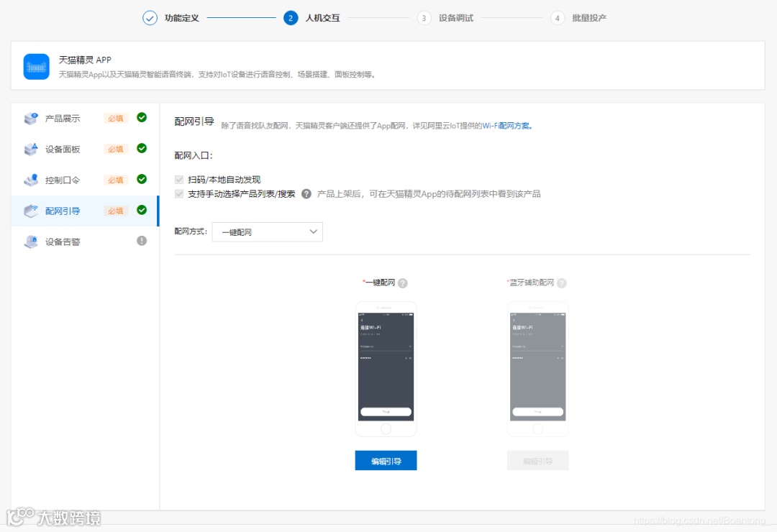Click green check status next to 产品展示

pos(142,117)
